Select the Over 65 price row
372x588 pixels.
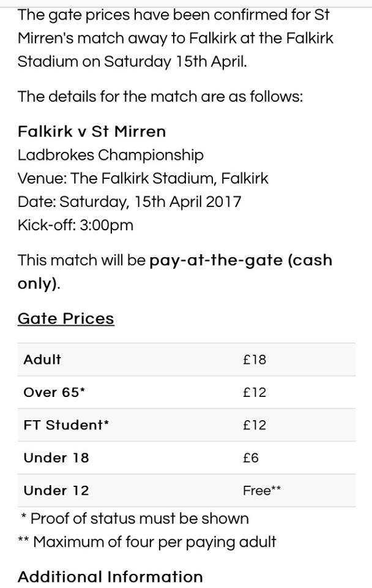pos(186,392)
